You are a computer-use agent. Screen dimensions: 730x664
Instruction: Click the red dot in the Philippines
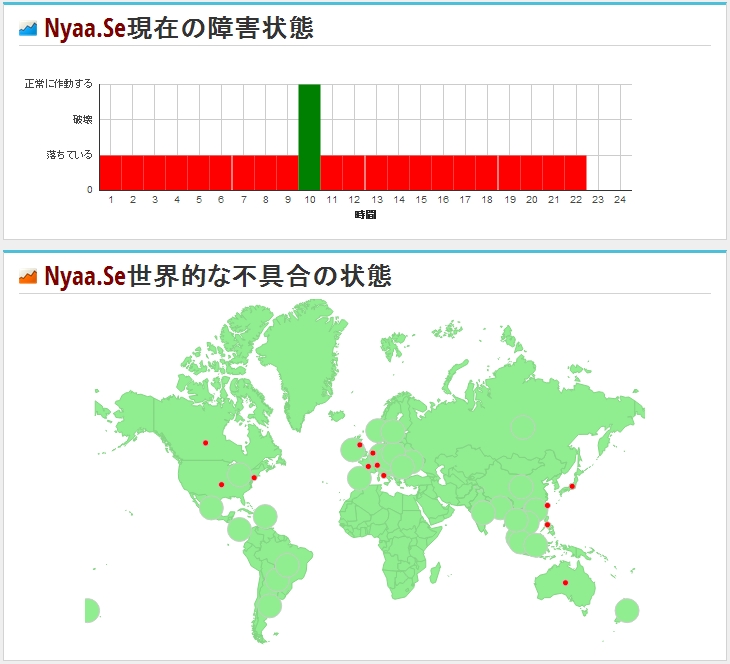(548, 525)
